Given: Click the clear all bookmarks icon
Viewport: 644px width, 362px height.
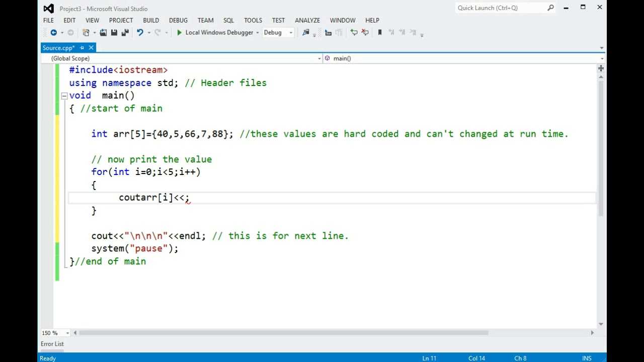Looking at the screenshot, I should [x=413, y=33].
